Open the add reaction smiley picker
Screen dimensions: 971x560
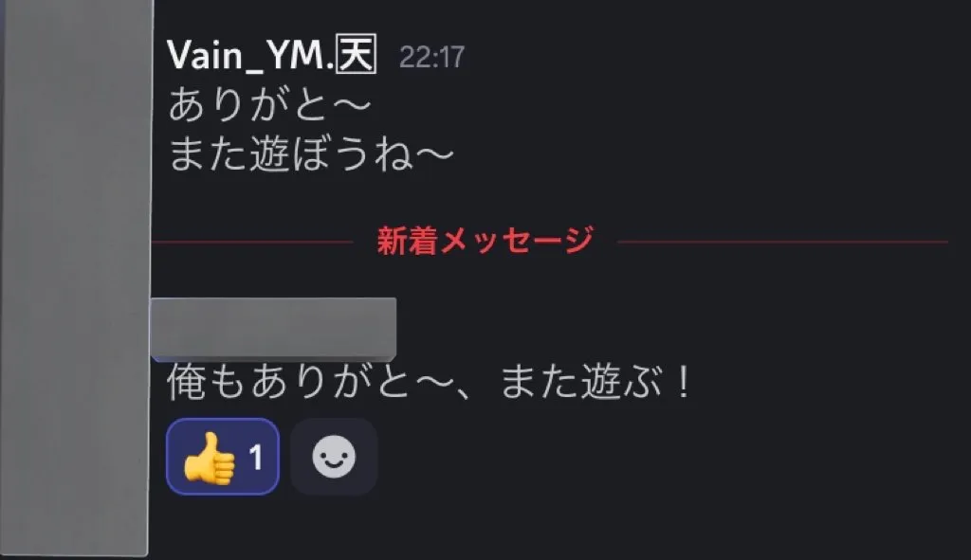coord(334,457)
